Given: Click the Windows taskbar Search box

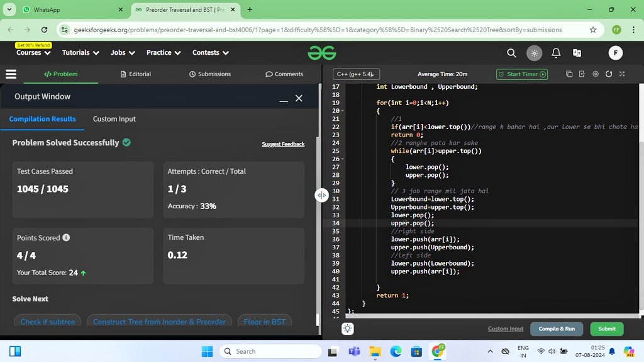Looking at the screenshot, I should point(270,351).
